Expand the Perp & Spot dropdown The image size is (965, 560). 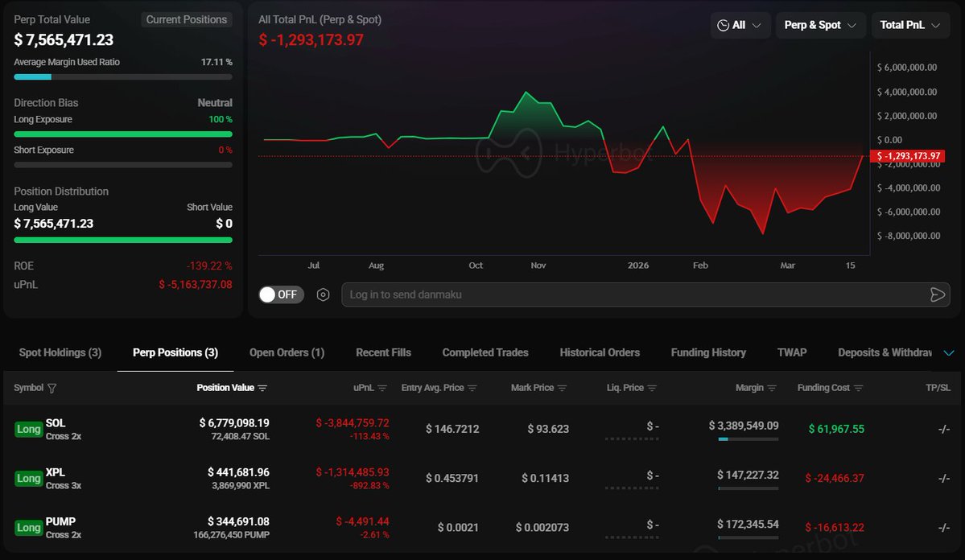coord(820,25)
